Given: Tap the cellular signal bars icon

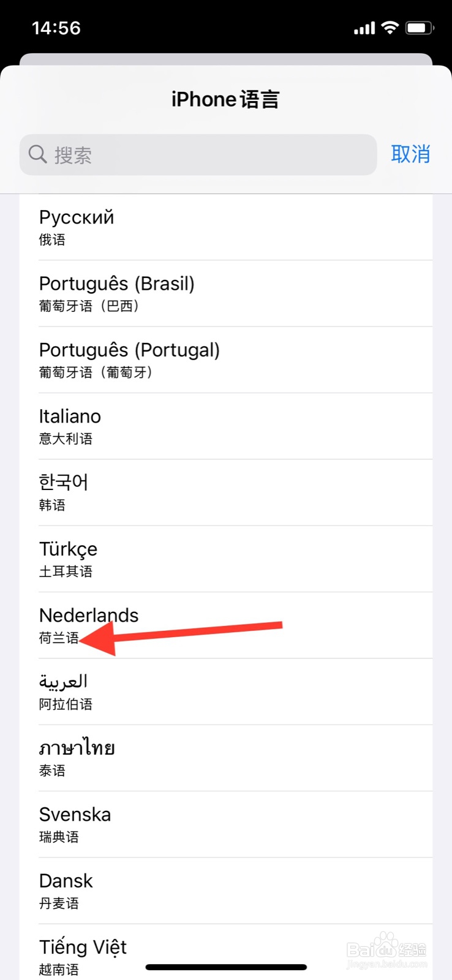Looking at the screenshot, I should pyautogui.click(x=364, y=28).
